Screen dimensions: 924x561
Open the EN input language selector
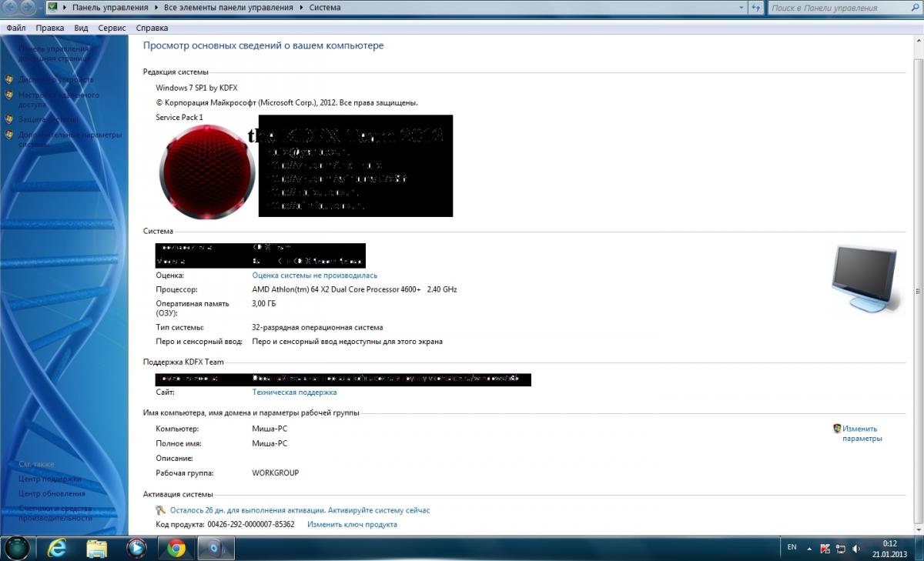[x=792, y=547]
